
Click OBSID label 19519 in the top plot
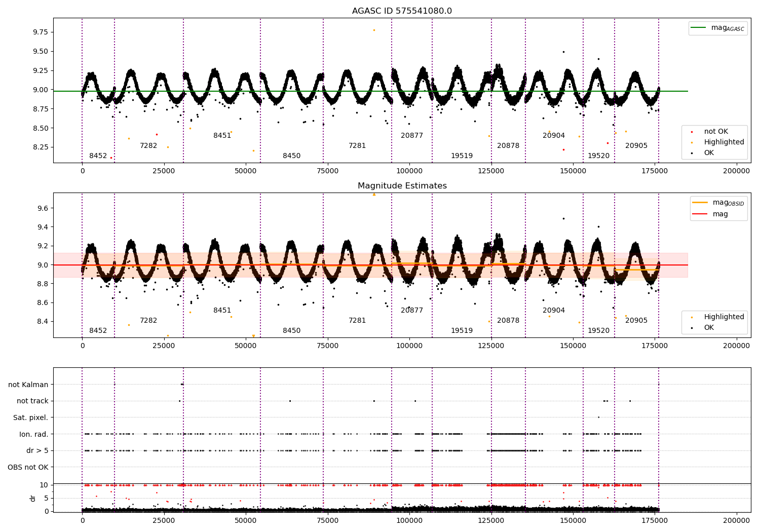click(x=462, y=156)
